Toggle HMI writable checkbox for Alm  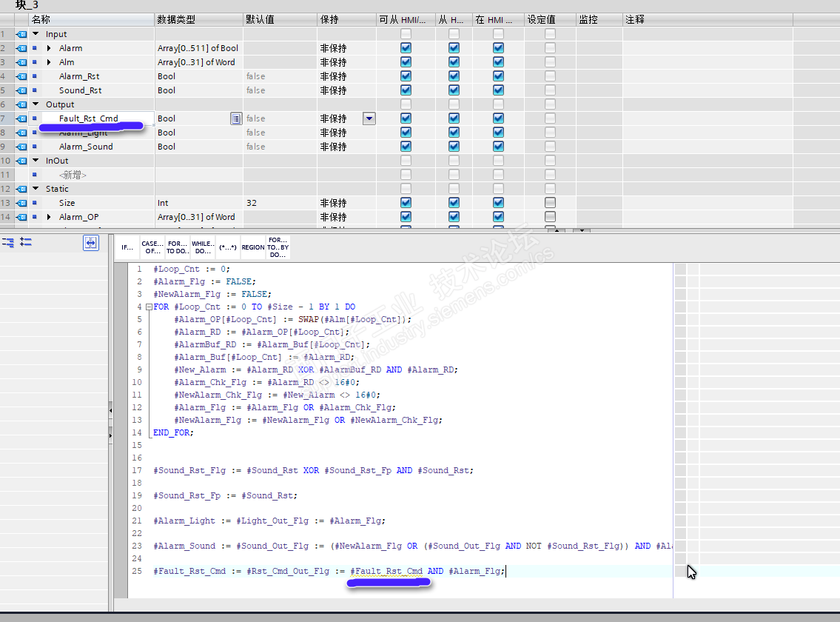[454, 61]
